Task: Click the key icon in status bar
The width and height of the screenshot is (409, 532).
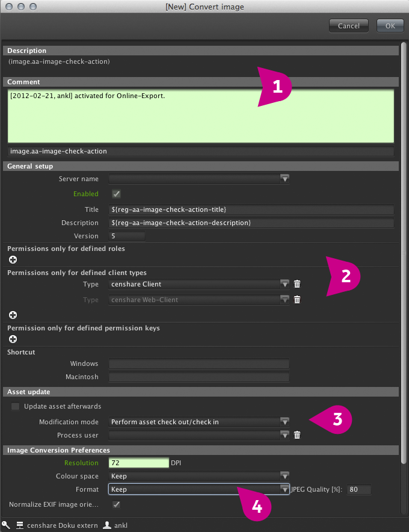Action: click(6, 525)
